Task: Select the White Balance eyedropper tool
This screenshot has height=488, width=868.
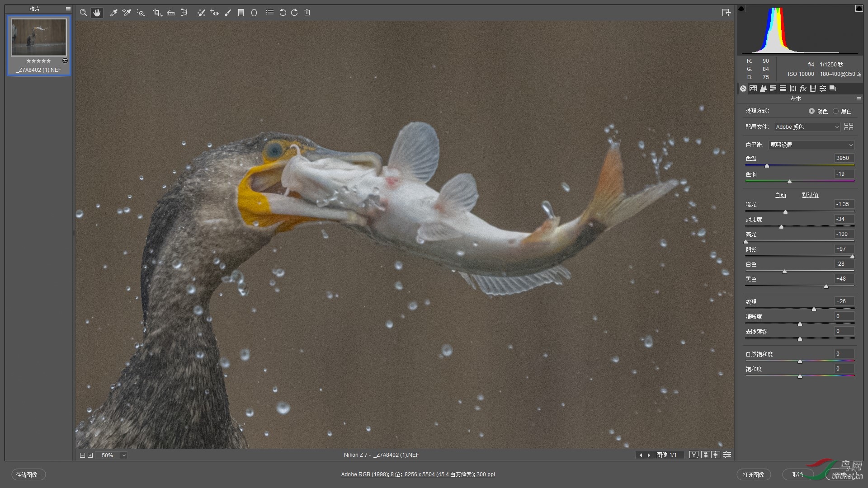Action: pyautogui.click(x=113, y=13)
